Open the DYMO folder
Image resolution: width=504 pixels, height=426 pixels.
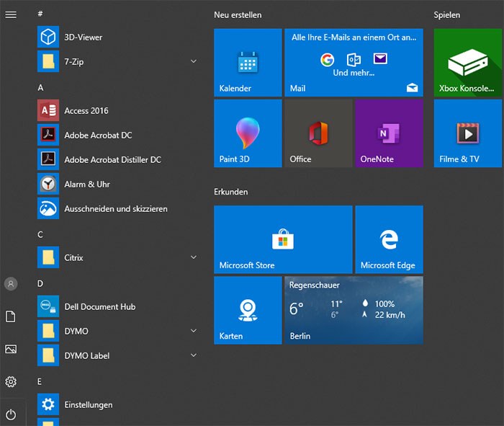point(117,331)
